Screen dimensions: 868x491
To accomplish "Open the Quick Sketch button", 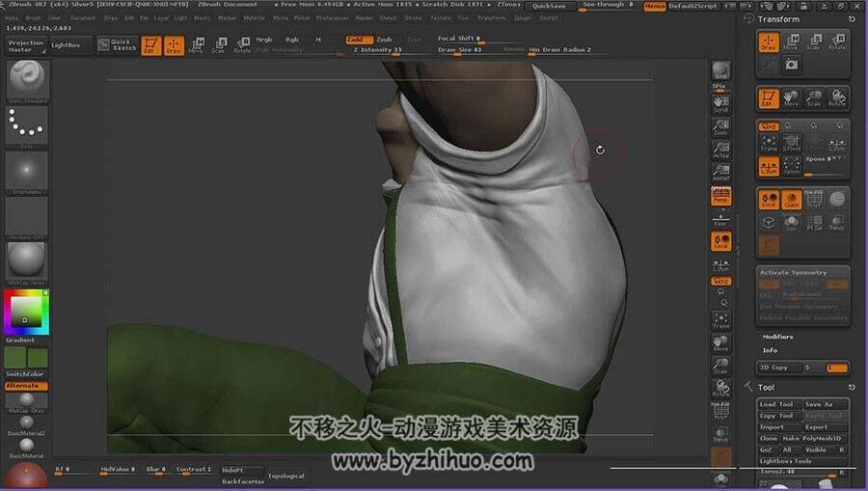I will (x=117, y=44).
